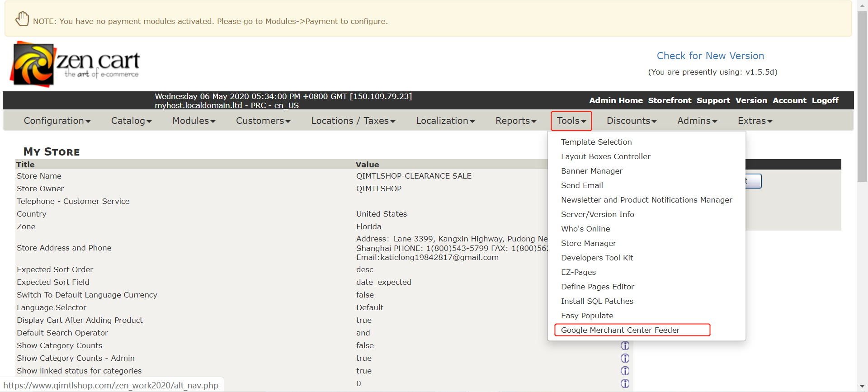Open Developers Tool Kit
The height and width of the screenshot is (392, 868).
(597, 258)
